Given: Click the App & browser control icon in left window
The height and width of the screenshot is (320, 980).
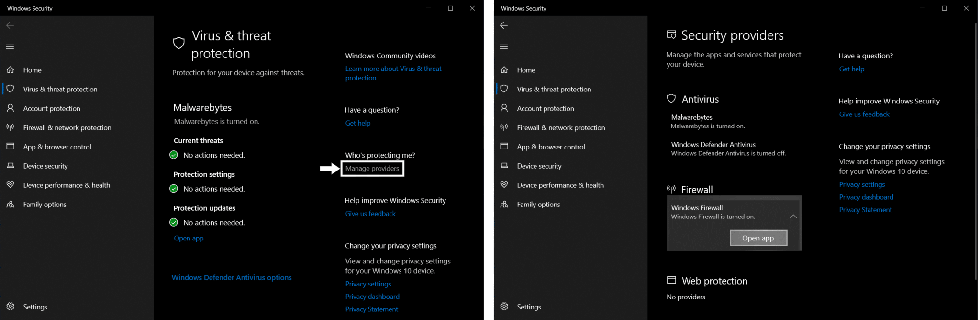Looking at the screenshot, I should [10, 147].
